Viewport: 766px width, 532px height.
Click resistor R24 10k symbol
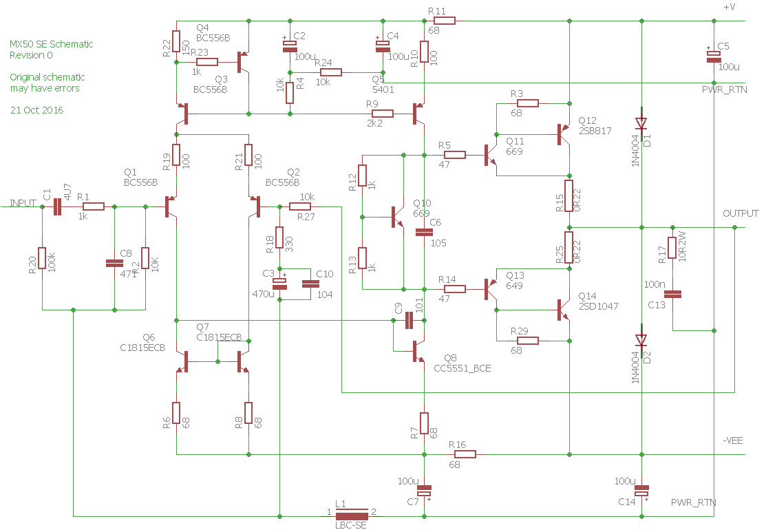331,72
